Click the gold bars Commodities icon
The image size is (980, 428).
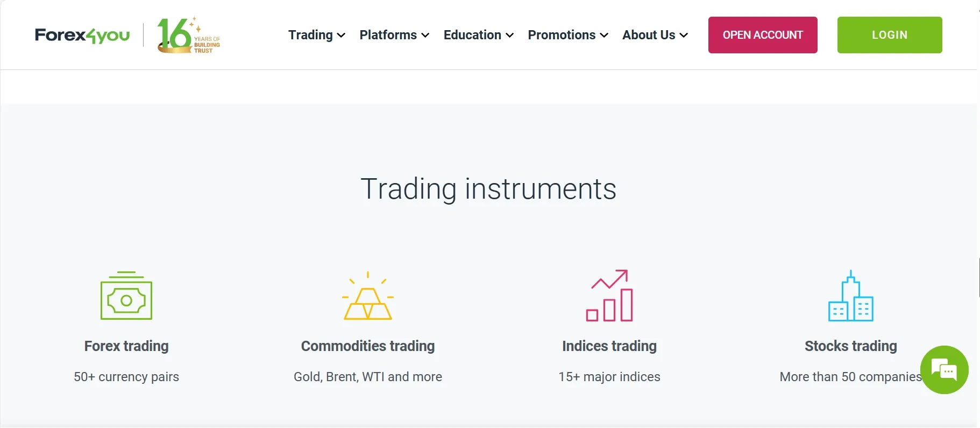pyautogui.click(x=368, y=296)
